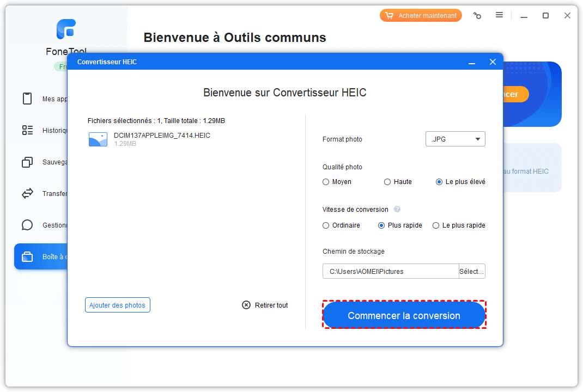583x392 pixels.
Task: Choose Le plus élevé quality option
Action: point(439,182)
